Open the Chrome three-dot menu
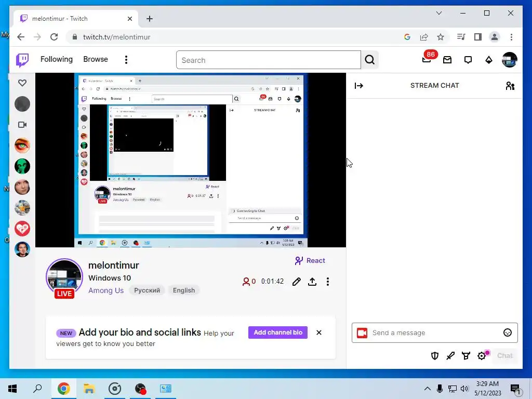The width and height of the screenshot is (532, 399). click(511, 37)
